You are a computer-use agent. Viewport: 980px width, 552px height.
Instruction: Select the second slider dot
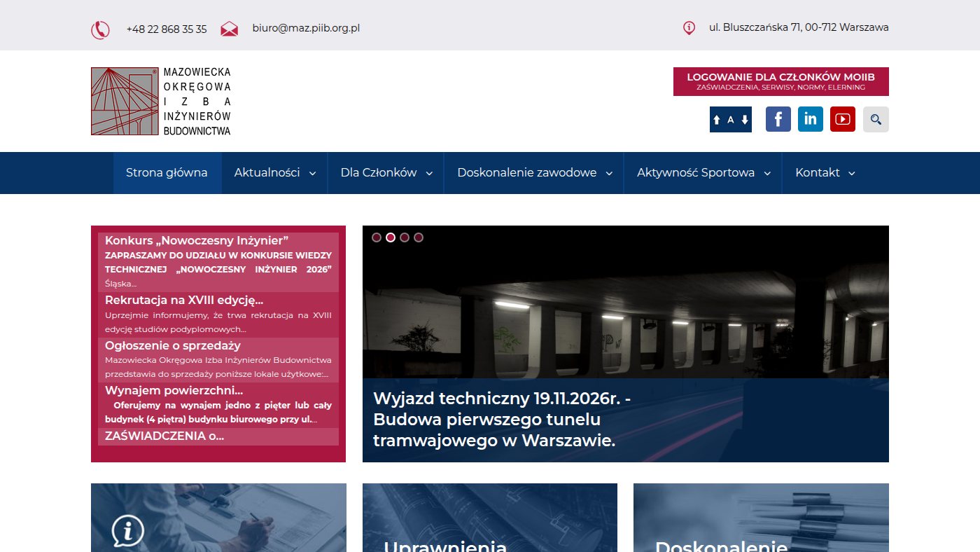(x=391, y=237)
